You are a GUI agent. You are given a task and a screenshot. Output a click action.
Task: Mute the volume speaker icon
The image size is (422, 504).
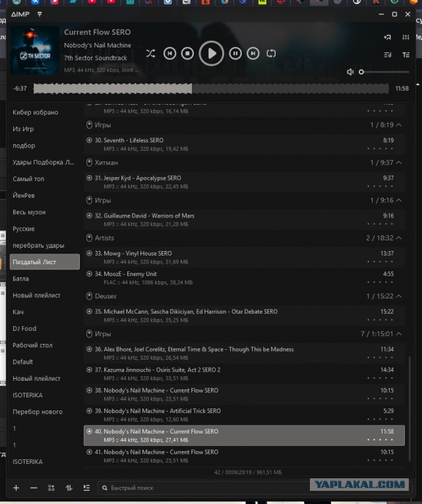(x=350, y=72)
